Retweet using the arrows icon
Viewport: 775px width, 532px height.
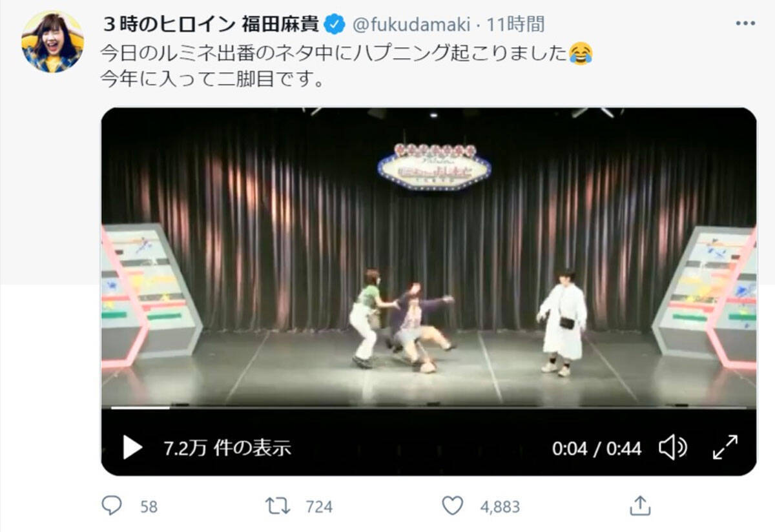278,506
